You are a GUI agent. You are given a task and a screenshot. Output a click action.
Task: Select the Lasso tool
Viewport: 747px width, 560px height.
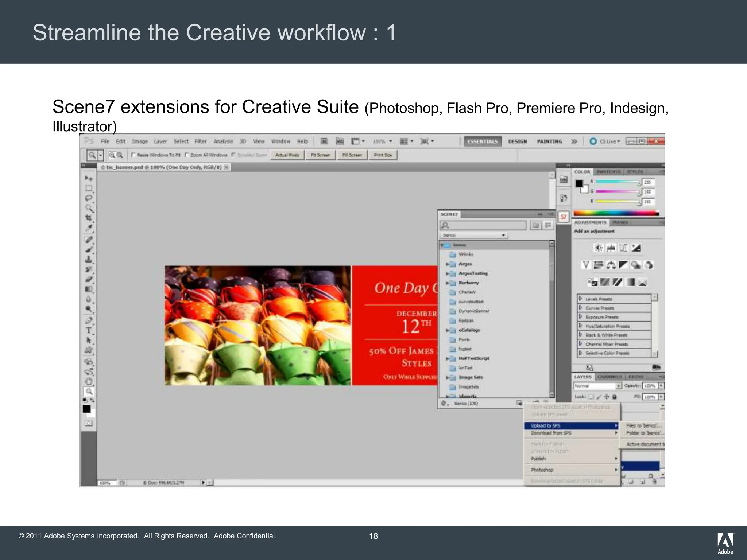[89, 198]
